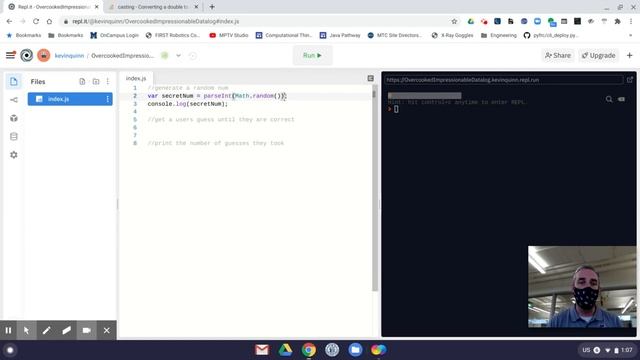The image size is (640, 360).
Task: Open a new browser tab
Action: tap(212, 7)
